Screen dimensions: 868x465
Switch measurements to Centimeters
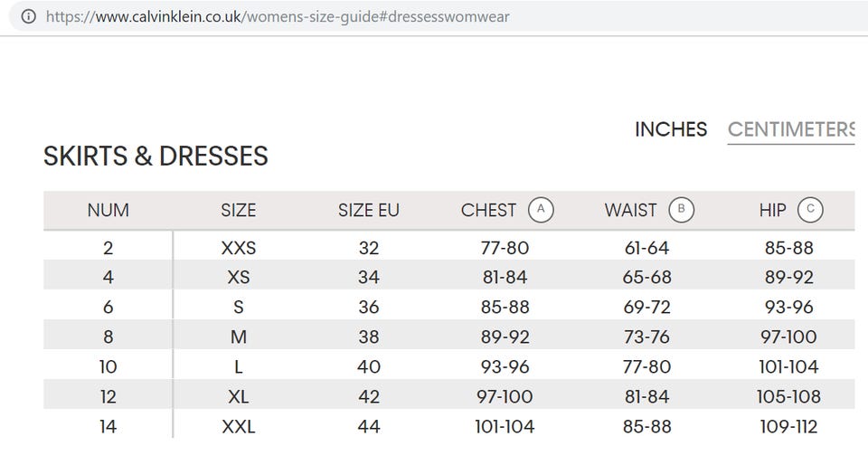[791, 129]
